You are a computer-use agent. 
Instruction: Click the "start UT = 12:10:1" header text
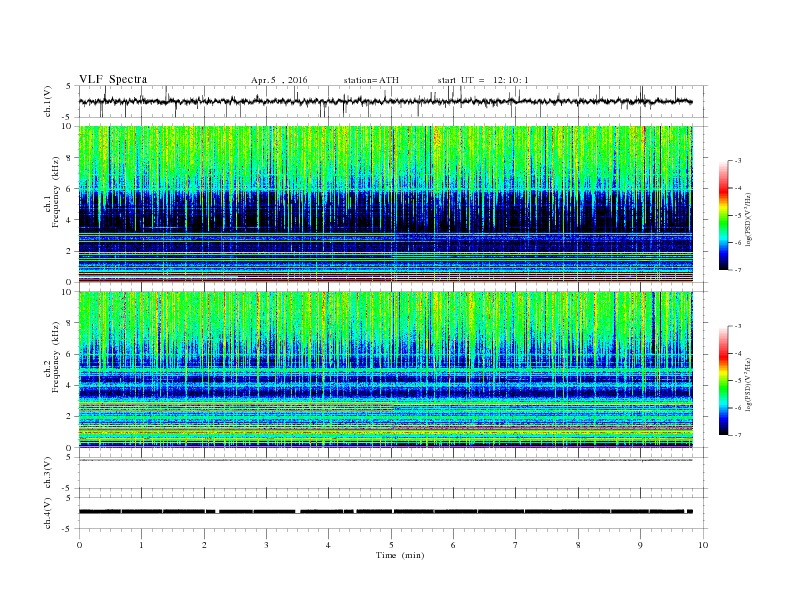point(483,80)
